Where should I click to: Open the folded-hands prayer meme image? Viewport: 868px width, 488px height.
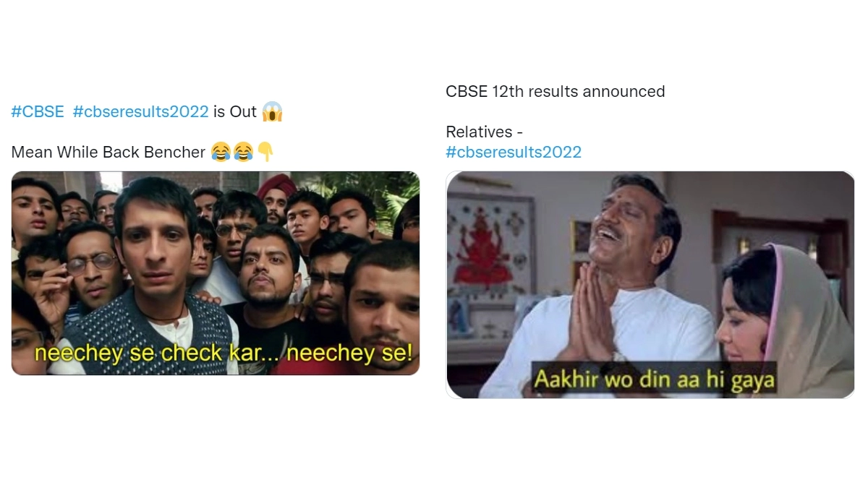(x=650, y=284)
